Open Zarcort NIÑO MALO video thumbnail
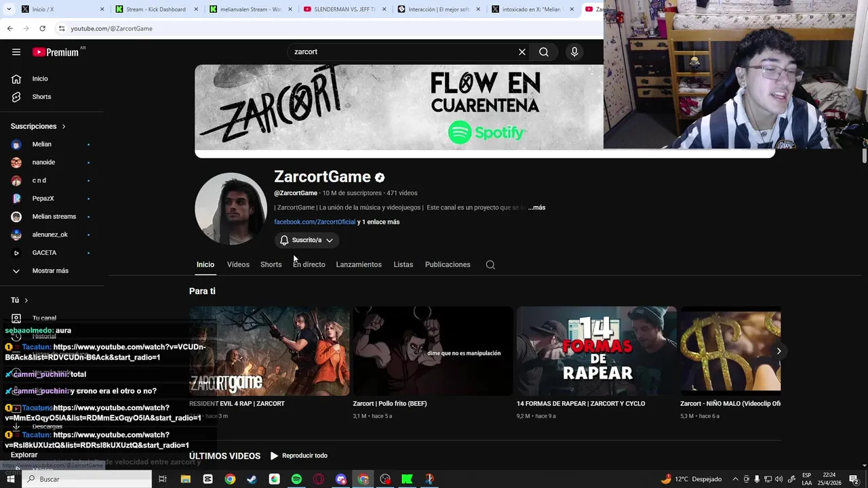Viewport: 868px width, 488px height. 730,351
